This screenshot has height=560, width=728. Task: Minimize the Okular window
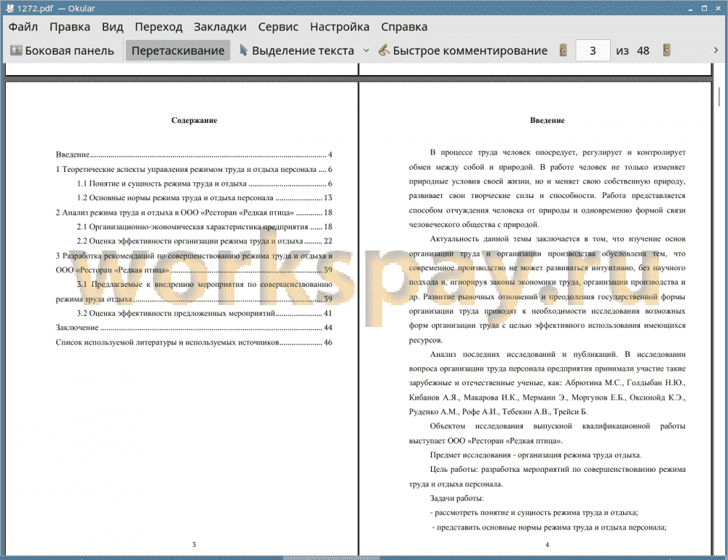690,8
